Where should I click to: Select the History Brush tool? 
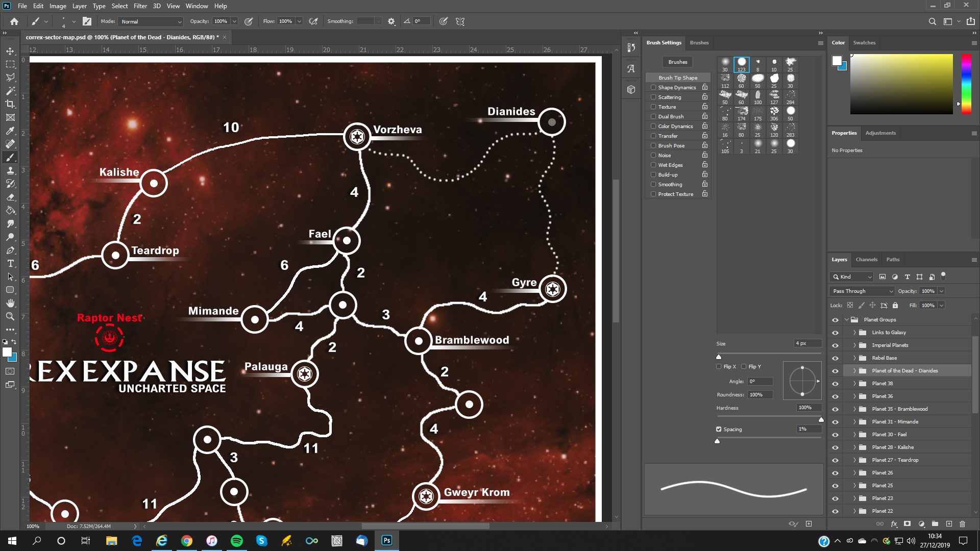tap(10, 184)
